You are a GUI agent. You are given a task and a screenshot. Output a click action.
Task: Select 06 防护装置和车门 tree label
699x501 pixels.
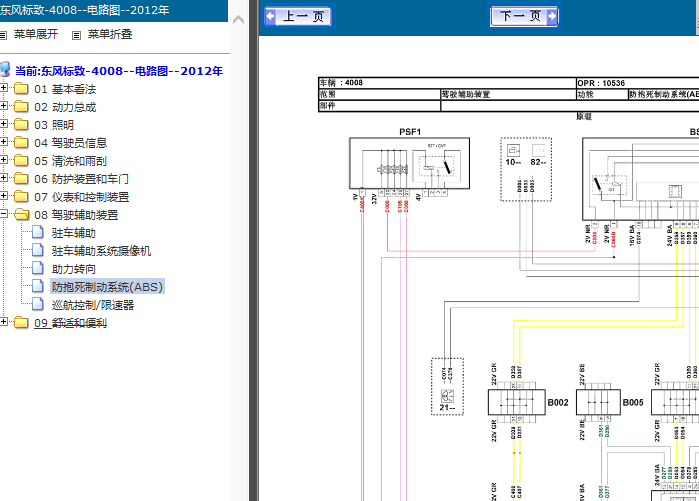(x=82, y=179)
